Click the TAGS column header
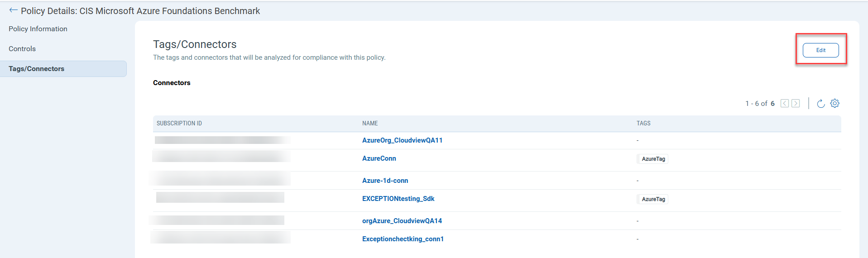The height and width of the screenshot is (258, 868). tap(643, 123)
